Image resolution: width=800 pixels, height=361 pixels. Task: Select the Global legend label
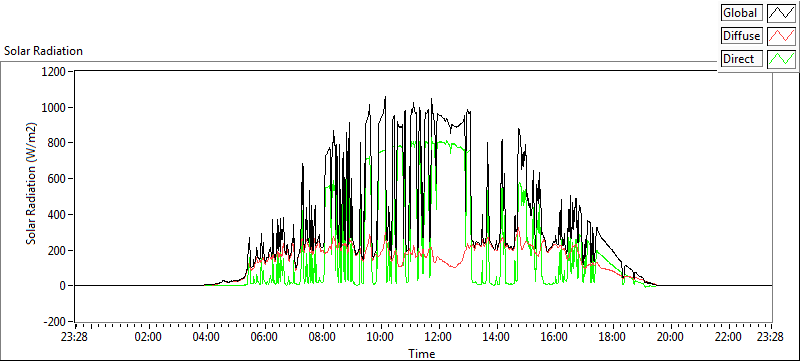pyautogui.click(x=742, y=13)
